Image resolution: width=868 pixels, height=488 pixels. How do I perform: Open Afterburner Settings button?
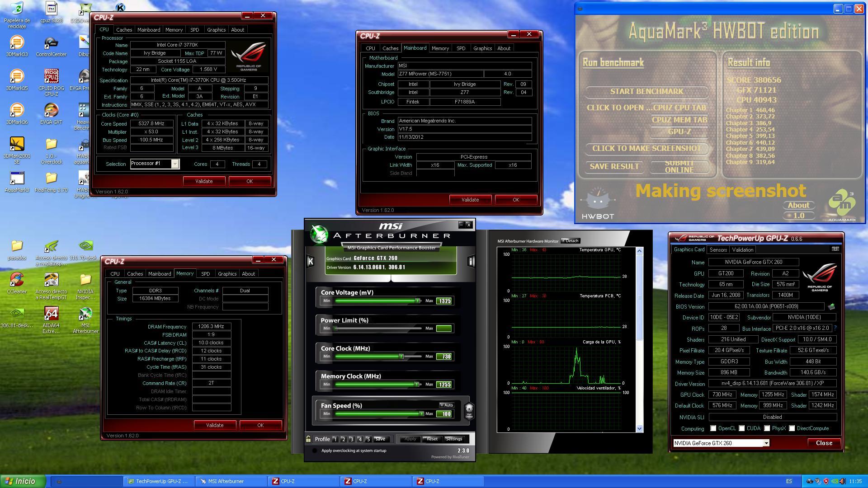(453, 439)
